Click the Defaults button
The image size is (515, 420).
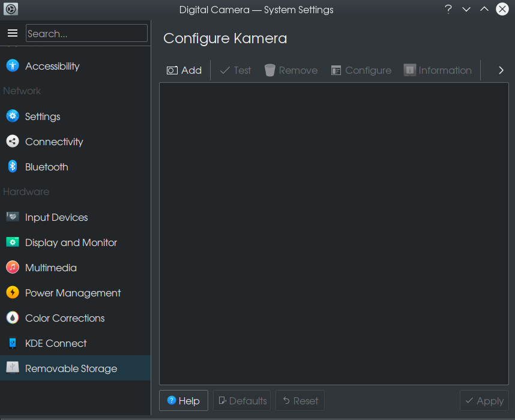pos(242,401)
